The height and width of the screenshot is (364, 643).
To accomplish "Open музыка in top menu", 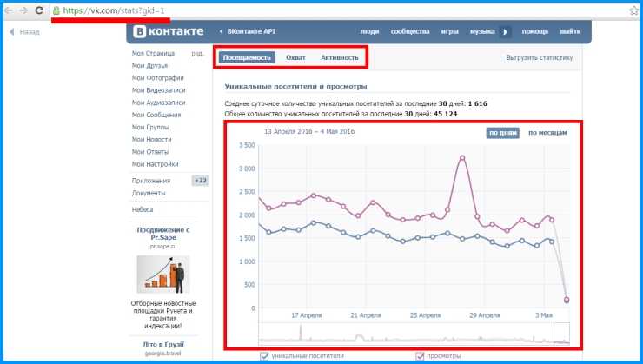I will pyautogui.click(x=482, y=31).
